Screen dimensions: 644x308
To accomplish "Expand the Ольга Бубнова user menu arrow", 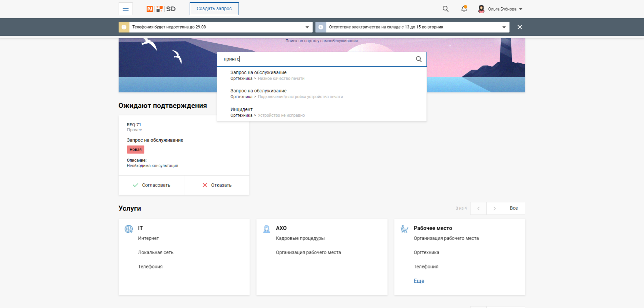I will point(521,9).
